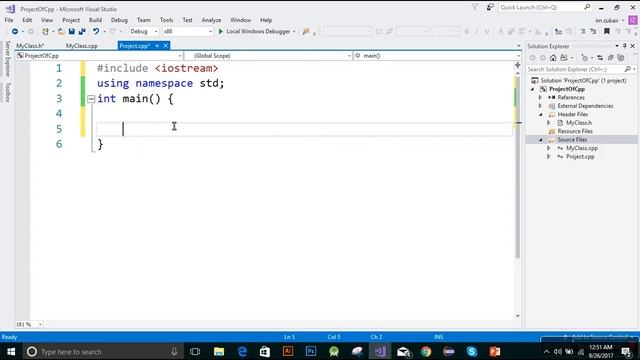
Task: Open the Analyze menu
Action: click(x=211, y=20)
